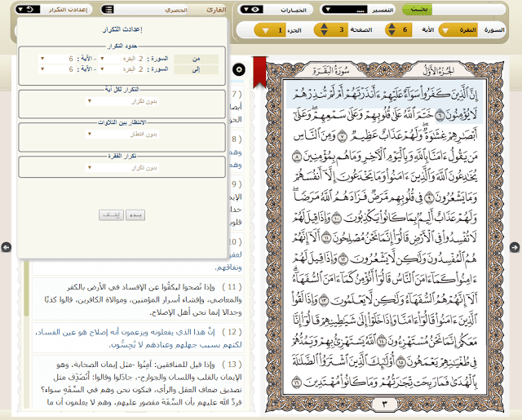Select tafsir entry ( 12 ) in blue text
The width and height of the screenshot is (522, 420).
[x=138, y=338]
